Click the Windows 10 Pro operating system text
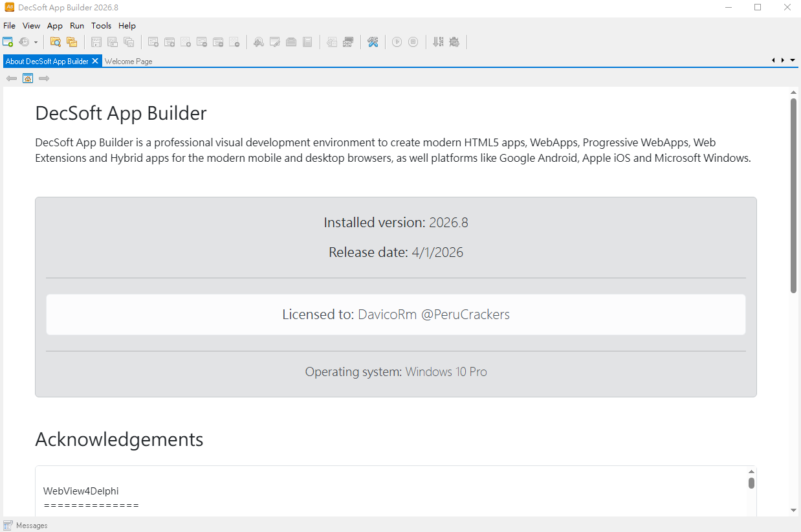 tap(446, 372)
